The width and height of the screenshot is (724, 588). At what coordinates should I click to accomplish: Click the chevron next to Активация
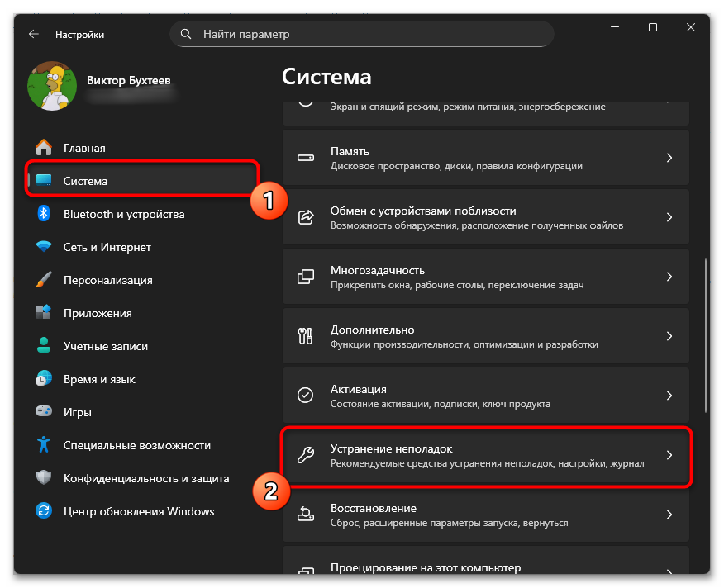669,396
